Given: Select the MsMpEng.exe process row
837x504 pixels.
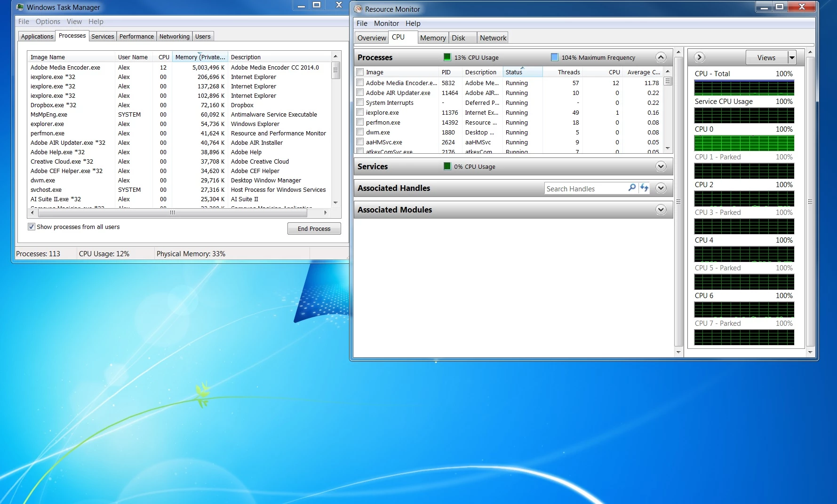Looking at the screenshot, I should click(x=179, y=114).
